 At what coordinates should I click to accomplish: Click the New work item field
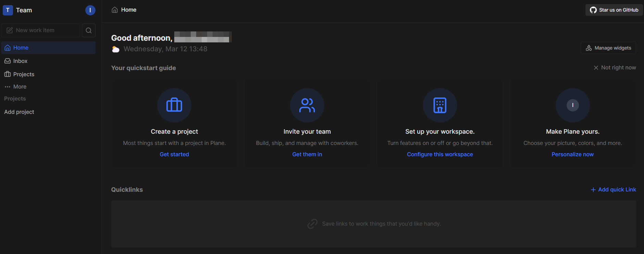pyautogui.click(x=40, y=30)
